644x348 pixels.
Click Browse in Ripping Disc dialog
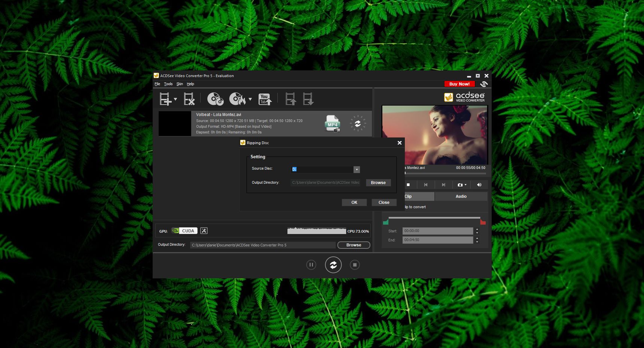pos(378,183)
